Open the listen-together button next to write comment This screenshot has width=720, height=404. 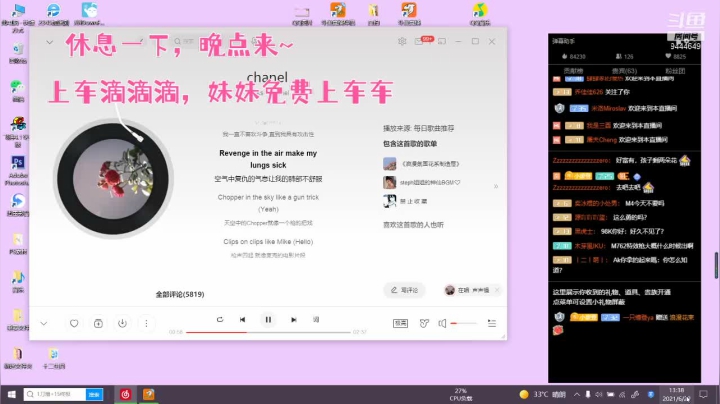468,290
